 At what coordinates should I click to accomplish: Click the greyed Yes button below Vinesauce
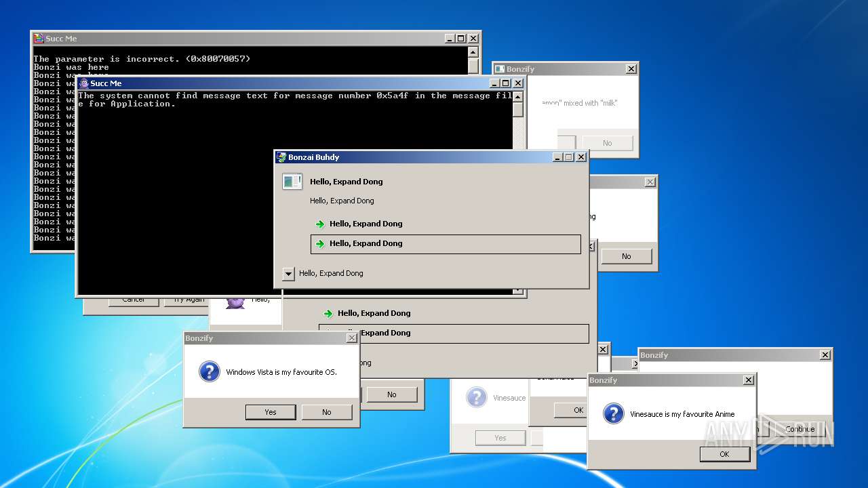coord(500,438)
